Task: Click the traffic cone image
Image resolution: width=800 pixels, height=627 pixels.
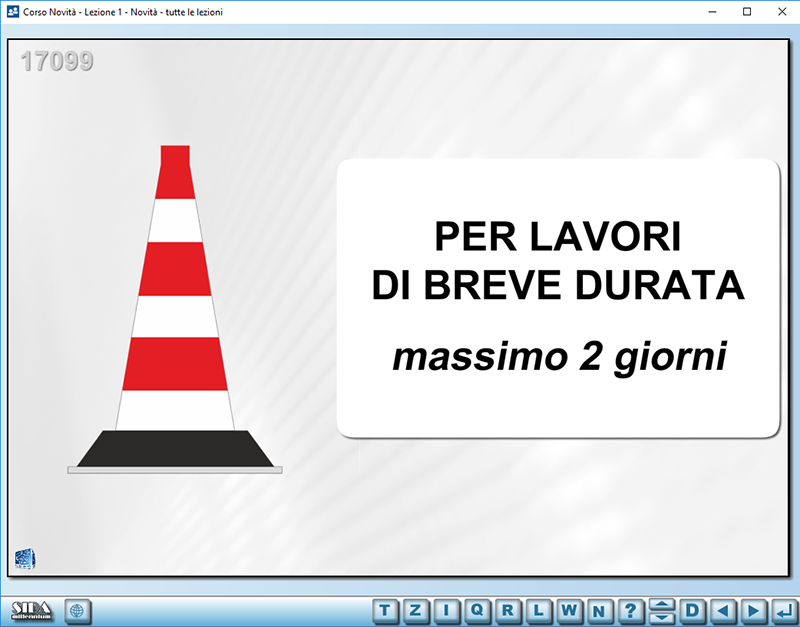Action: point(175,310)
